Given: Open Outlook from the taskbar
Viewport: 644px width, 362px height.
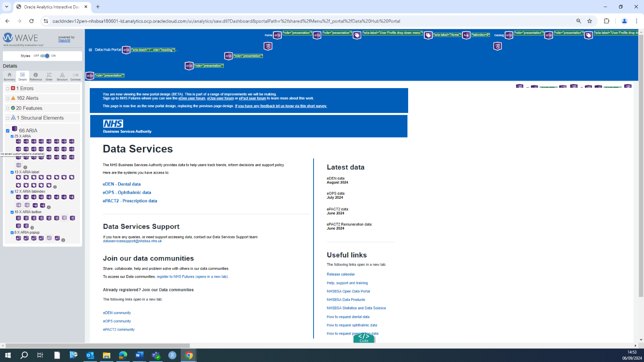Looking at the screenshot, I should coord(90,355).
